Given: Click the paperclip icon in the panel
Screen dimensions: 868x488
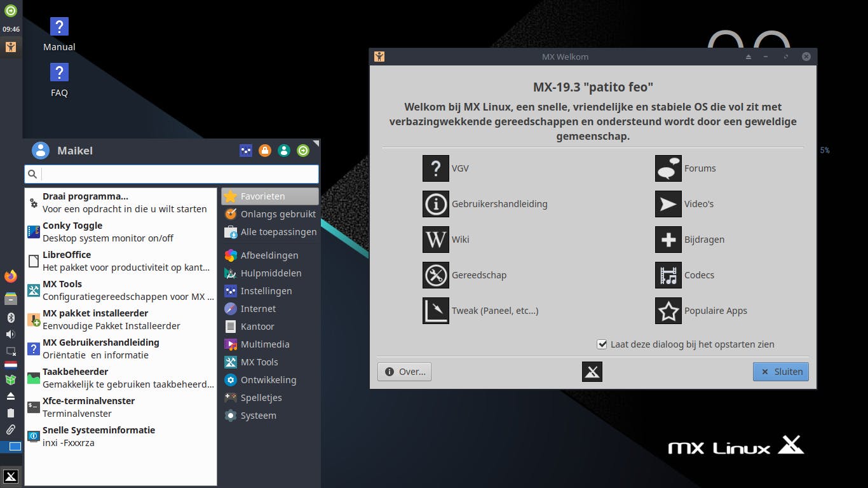Looking at the screenshot, I should click(11, 430).
